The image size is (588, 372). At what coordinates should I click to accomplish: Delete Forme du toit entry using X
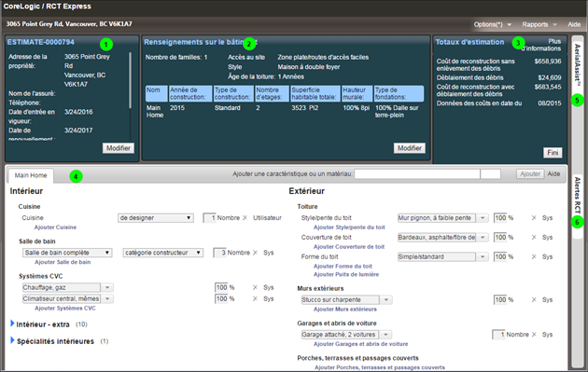click(534, 256)
